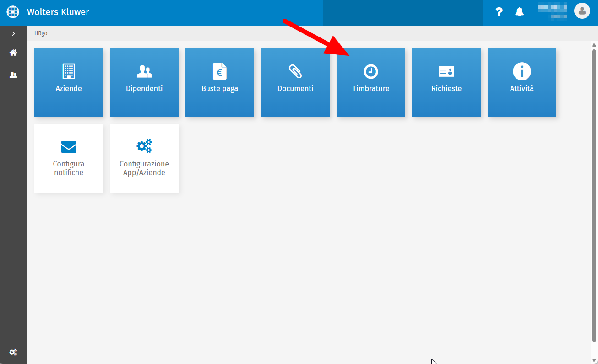Open the Documenti paperclip tile
The image size is (598, 364).
(x=295, y=83)
